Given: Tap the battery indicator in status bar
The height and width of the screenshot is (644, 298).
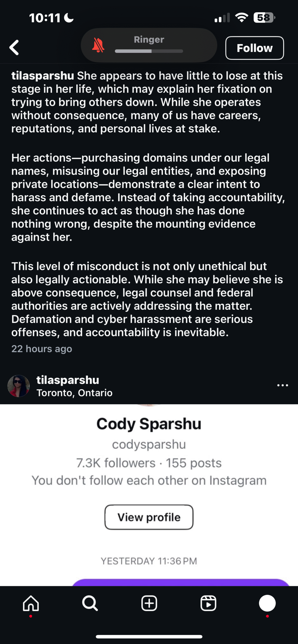Looking at the screenshot, I should pos(264,18).
